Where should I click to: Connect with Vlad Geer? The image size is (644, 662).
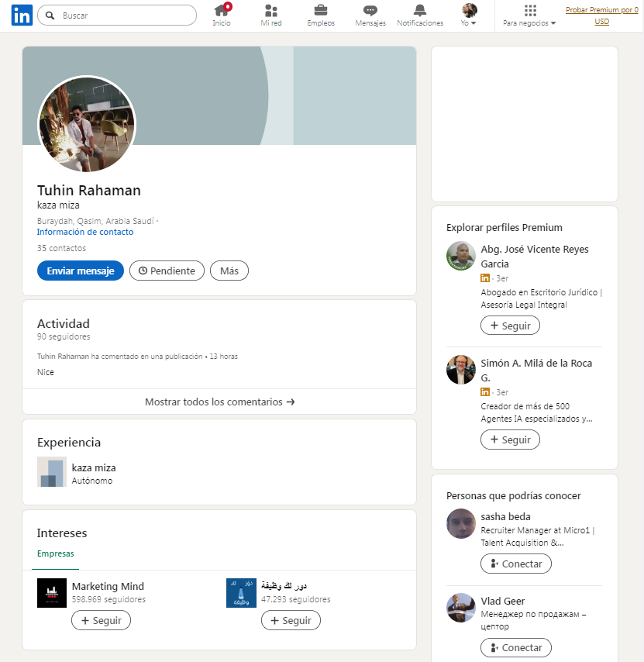coord(515,647)
